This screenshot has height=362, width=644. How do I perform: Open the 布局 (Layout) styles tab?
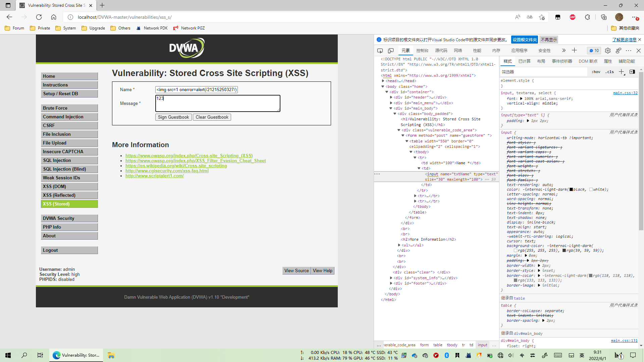(x=541, y=61)
